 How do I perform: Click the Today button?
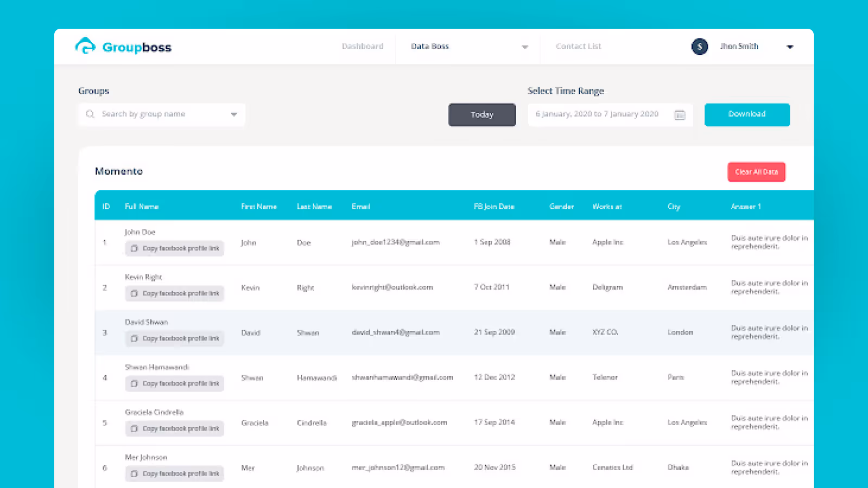pos(482,114)
